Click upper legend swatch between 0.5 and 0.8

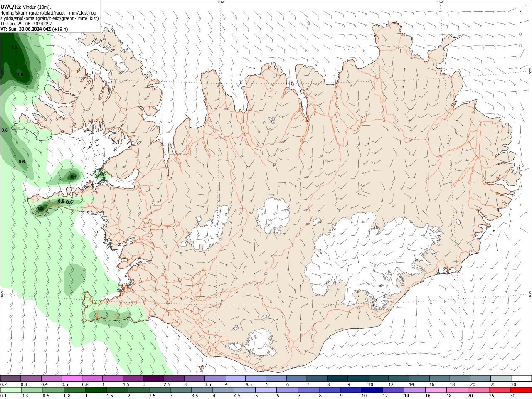tap(72, 378)
